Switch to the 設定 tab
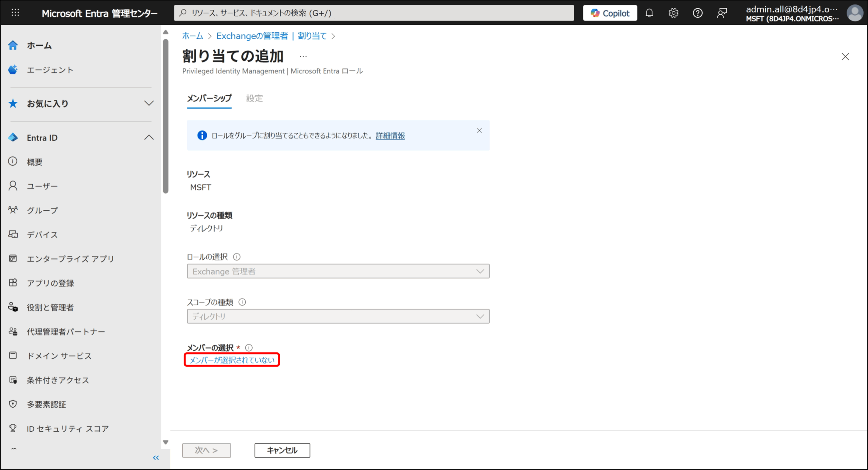This screenshot has width=868, height=470. click(x=254, y=98)
